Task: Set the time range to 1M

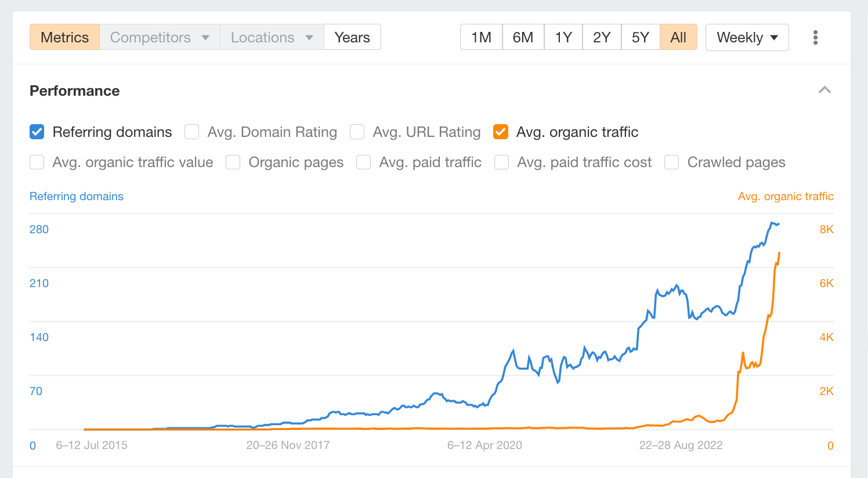Action: (481, 37)
